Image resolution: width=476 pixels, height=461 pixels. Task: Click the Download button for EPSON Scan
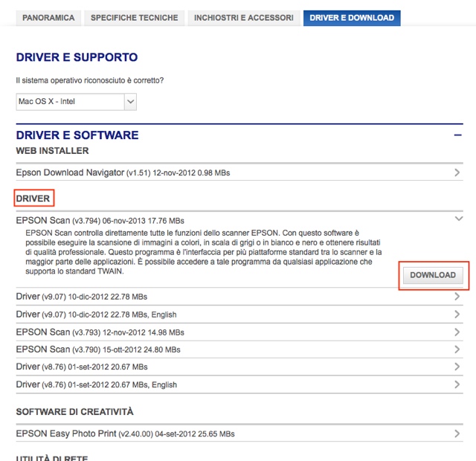pos(433,275)
